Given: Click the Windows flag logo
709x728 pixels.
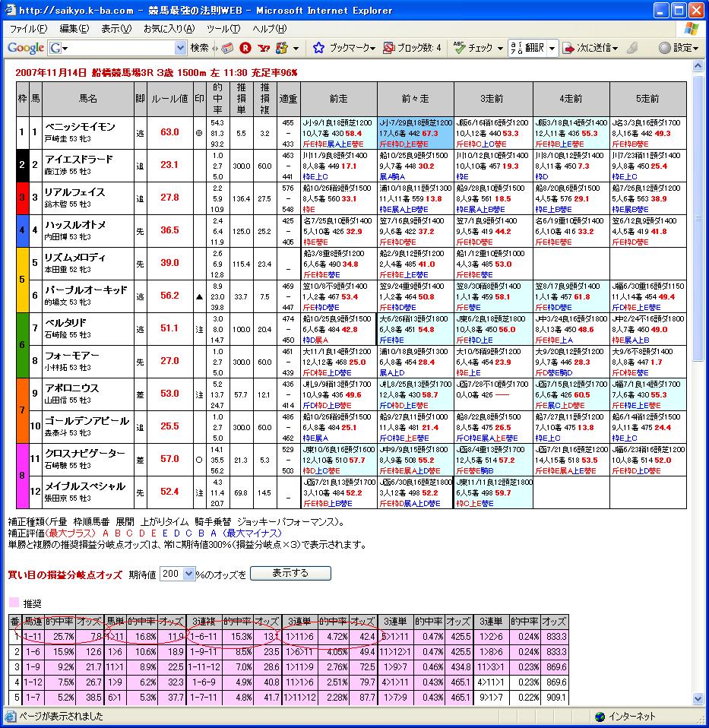Looking at the screenshot, I should point(692,29).
